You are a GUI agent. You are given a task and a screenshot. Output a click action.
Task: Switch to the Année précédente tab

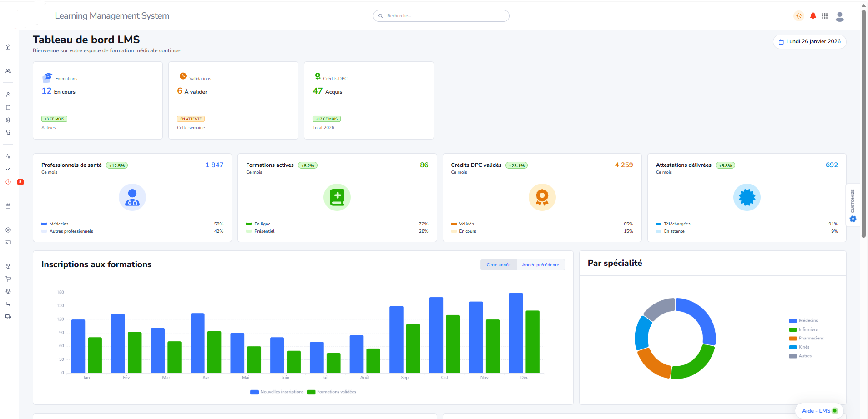[x=540, y=265]
